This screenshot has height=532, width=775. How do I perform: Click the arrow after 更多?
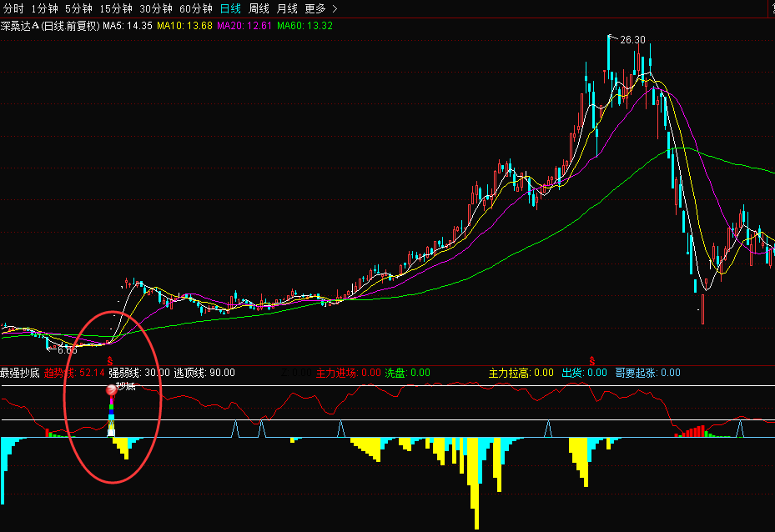(x=335, y=9)
